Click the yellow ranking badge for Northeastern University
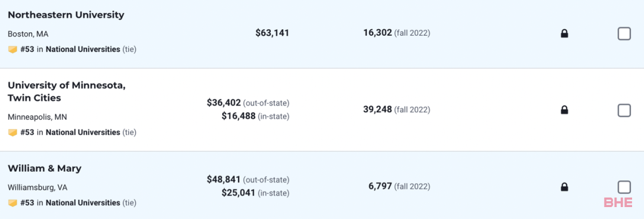This screenshot has width=644, height=219. pos(13,50)
